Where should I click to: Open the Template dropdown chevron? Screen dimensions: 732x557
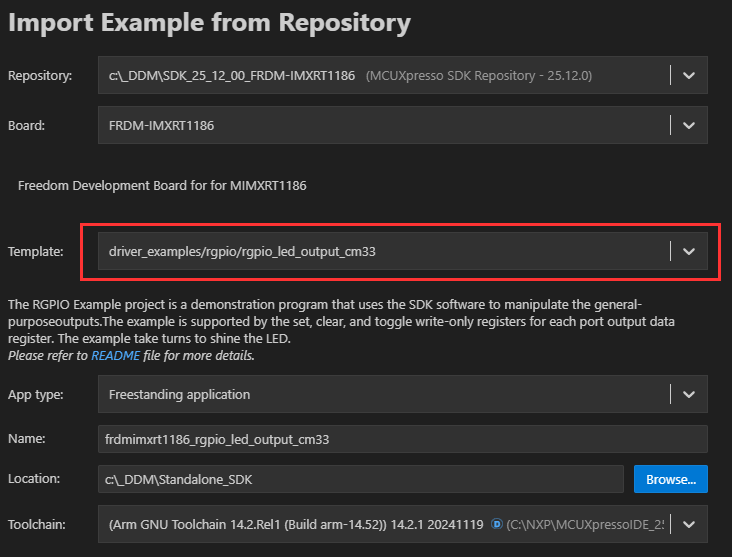click(689, 251)
